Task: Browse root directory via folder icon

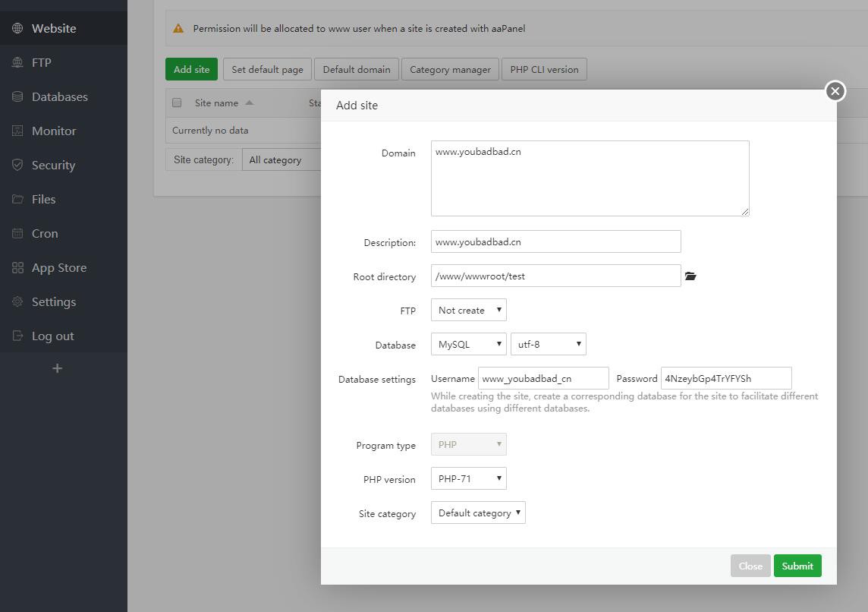Action: pyautogui.click(x=690, y=276)
